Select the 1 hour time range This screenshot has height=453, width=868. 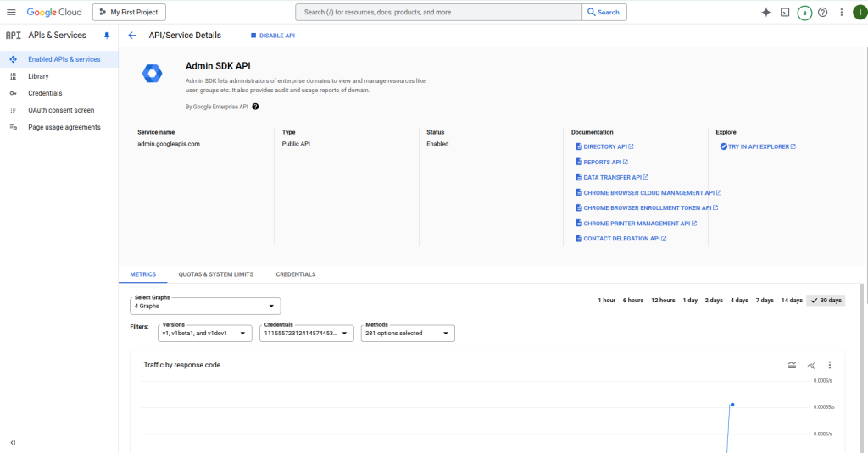coord(606,301)
